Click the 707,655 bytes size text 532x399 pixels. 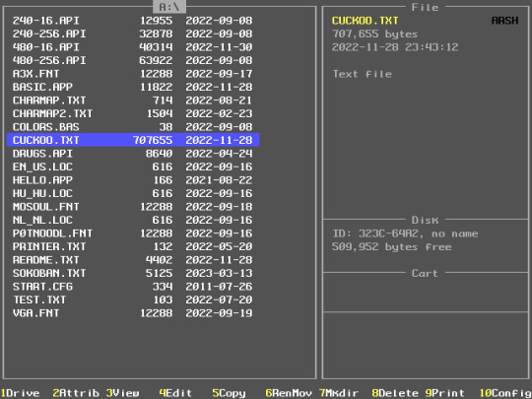pos(375,33)
